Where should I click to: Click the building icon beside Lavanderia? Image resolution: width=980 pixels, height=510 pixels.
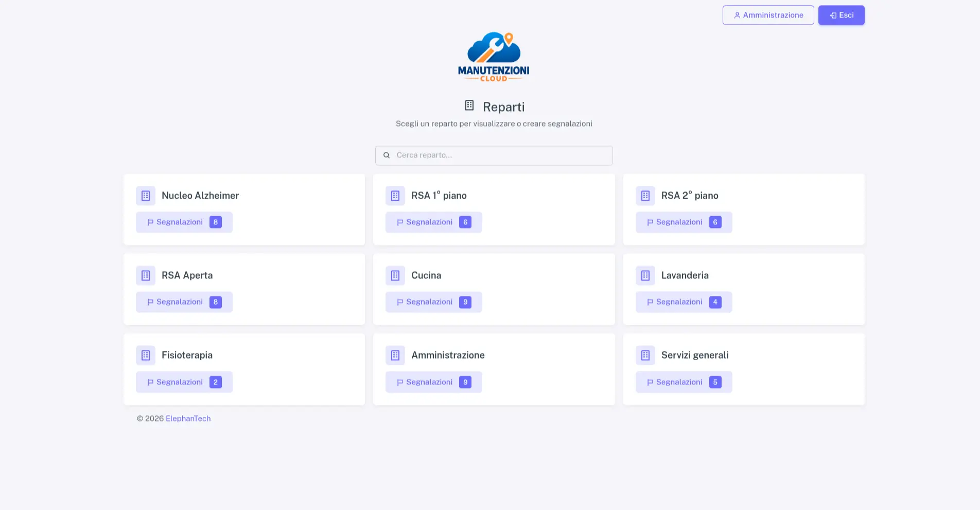click(x=645, y=275)
